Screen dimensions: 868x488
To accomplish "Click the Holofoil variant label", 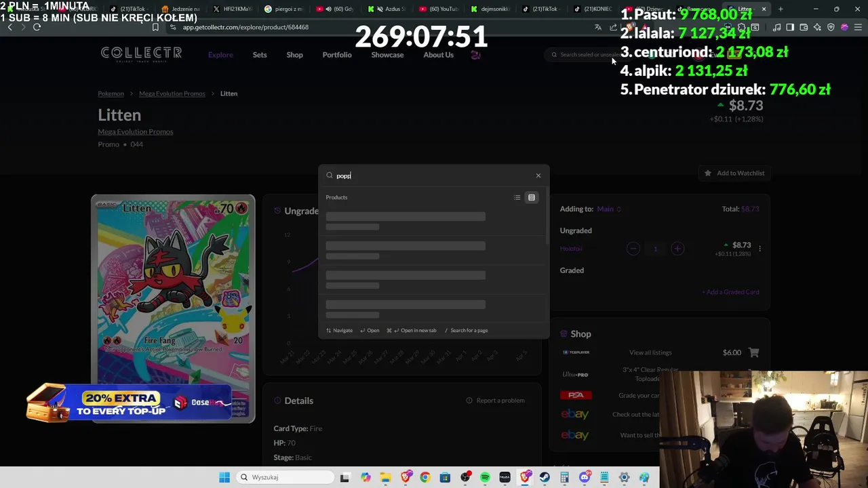I will pyautogui.click(x=571, y=249).
